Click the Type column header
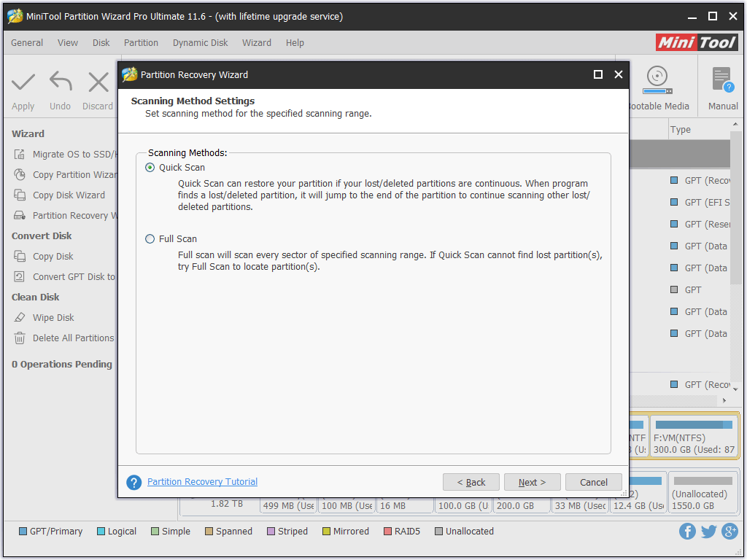Viewport: 747px width, 560px height. tap(699, 130)
